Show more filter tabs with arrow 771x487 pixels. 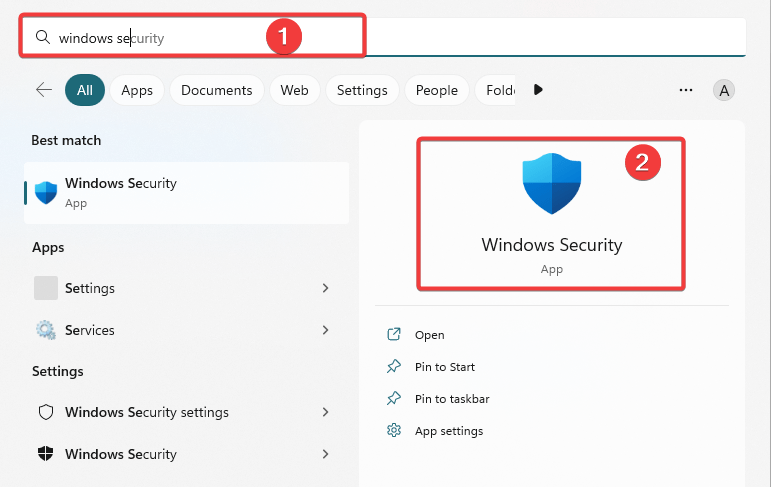pos(538,90)
